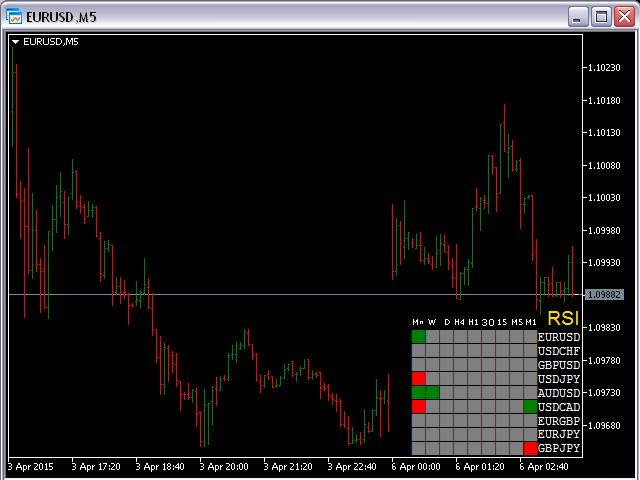Viewport: 640px width, 480px height.
Task: Click the 1.09730 price scale label
Action: [604, 392]
